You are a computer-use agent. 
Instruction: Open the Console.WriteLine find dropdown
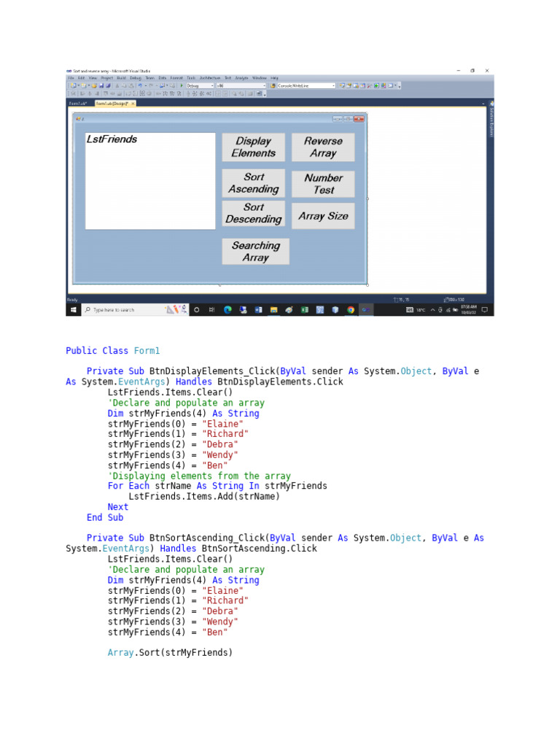coord(306,86)
